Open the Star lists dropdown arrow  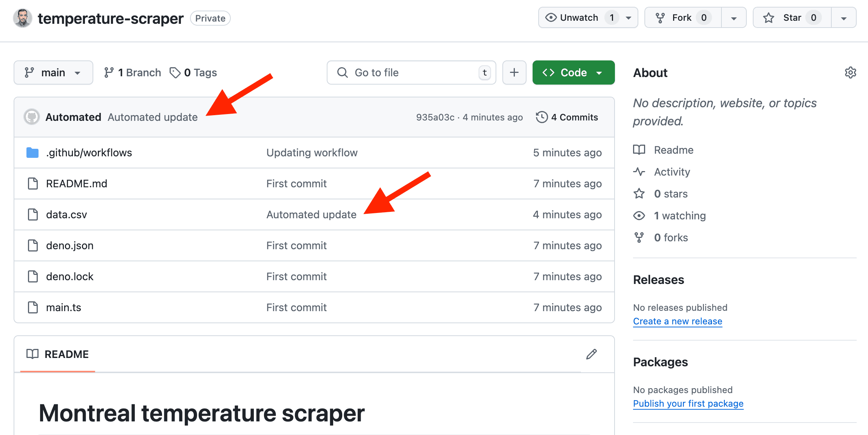click(x=843, y=18)
